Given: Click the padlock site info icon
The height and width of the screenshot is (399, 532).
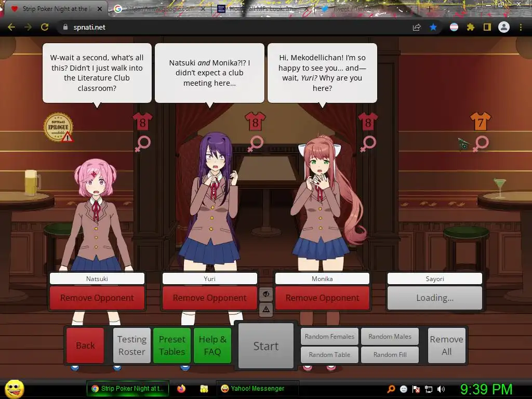Looking at the screenshot, I should (65, 27).
